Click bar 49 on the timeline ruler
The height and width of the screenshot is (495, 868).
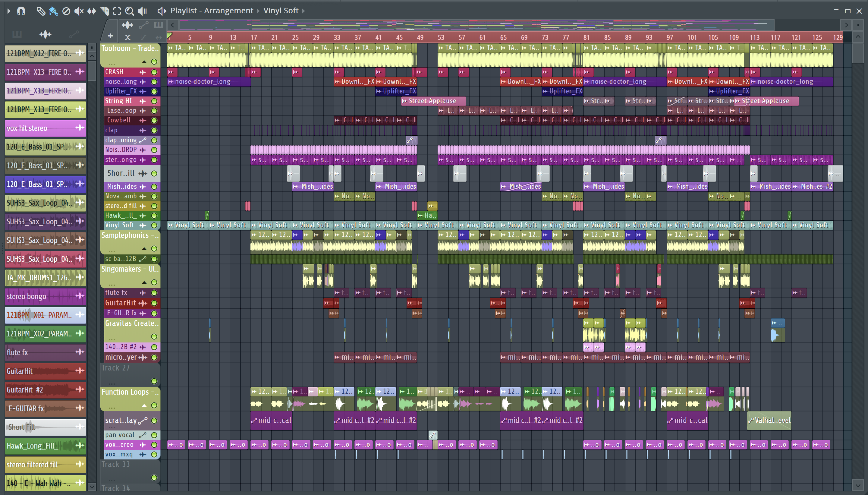pos(420,37)
